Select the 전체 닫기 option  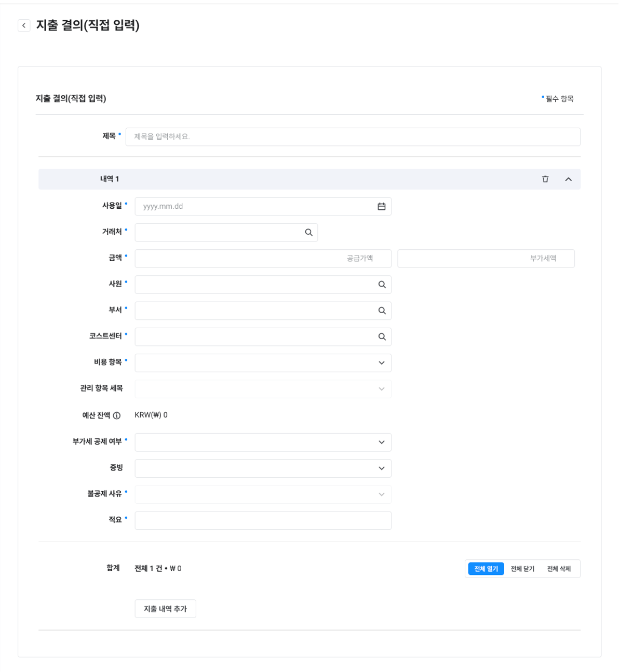click(x=522, y=569)
